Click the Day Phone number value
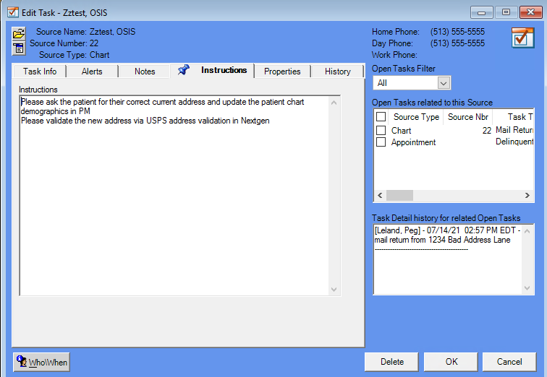The width and height of the screenshot is (547, 377). (457, 43)
